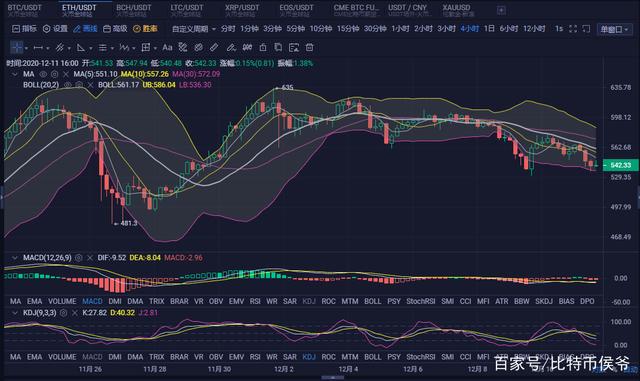Click the 高级 advanced button
Image resolution: width=640 pixels, height=381 pixels.
coord(115,29)
